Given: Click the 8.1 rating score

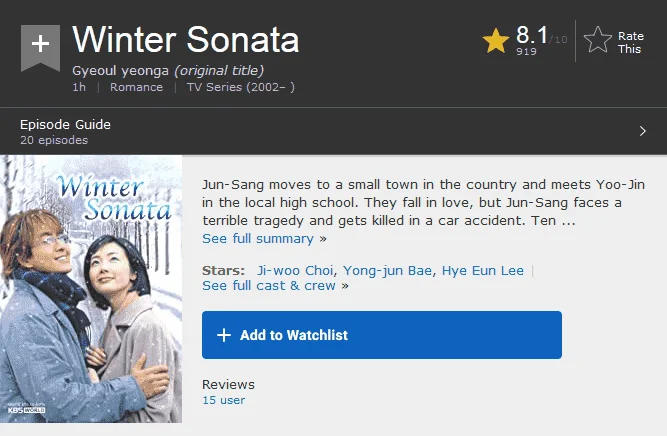Looking at the screenshot, I should pyautogui.click(x=531, y=35).
